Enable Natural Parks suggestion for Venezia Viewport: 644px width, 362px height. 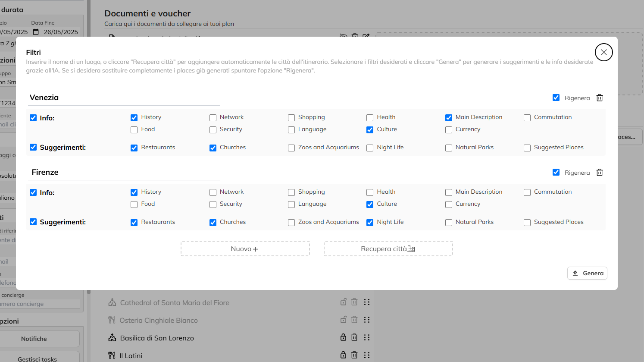point(449,148)
